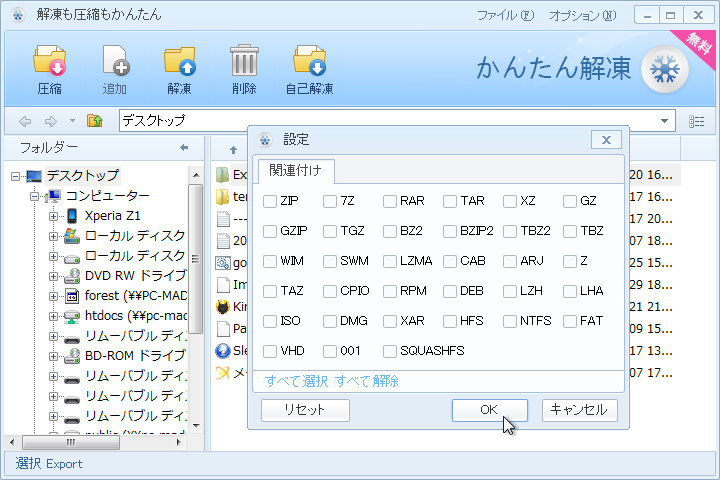Viewport: 720px width, 480px height.
Task: Go back with the left arrow
Action: (25, 121)
